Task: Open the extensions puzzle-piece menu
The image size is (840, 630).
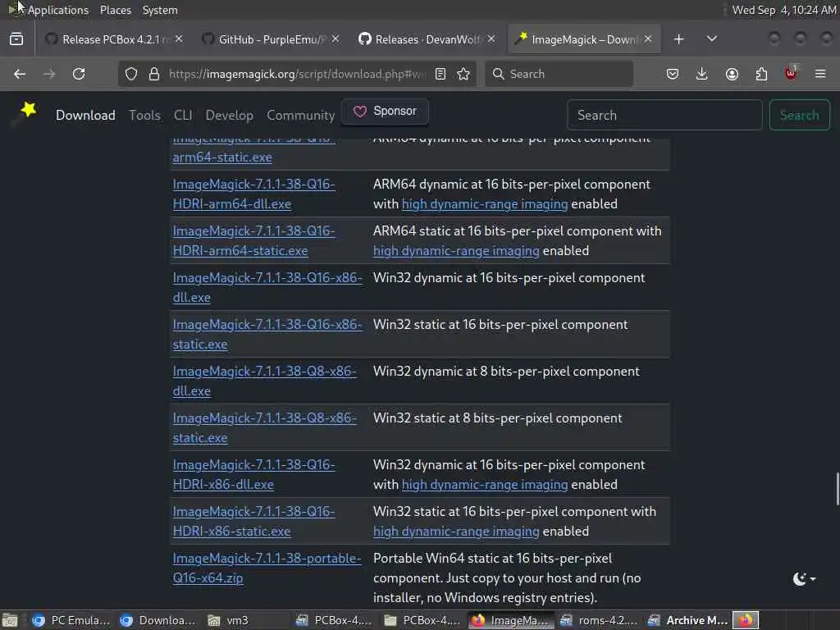Action: 761,74
